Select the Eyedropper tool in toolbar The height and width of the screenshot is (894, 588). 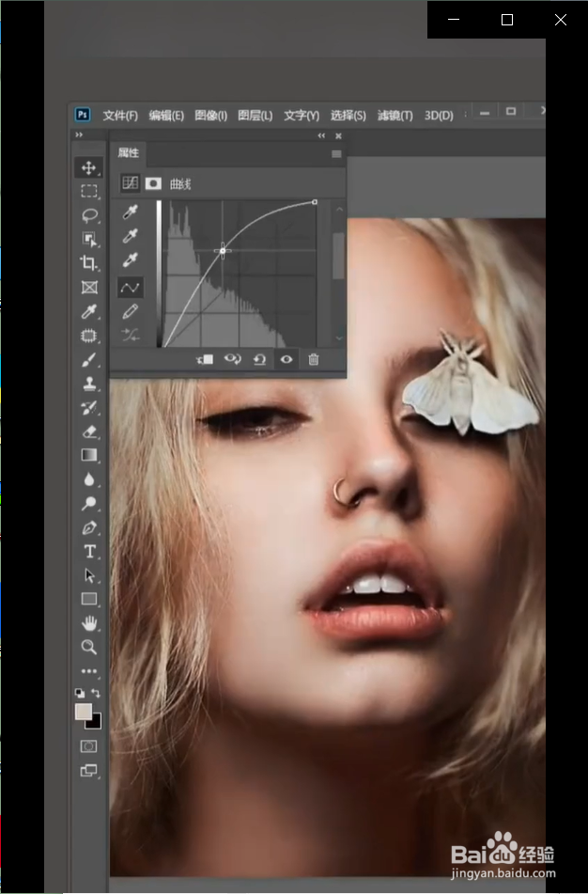(x=89, y=311)
